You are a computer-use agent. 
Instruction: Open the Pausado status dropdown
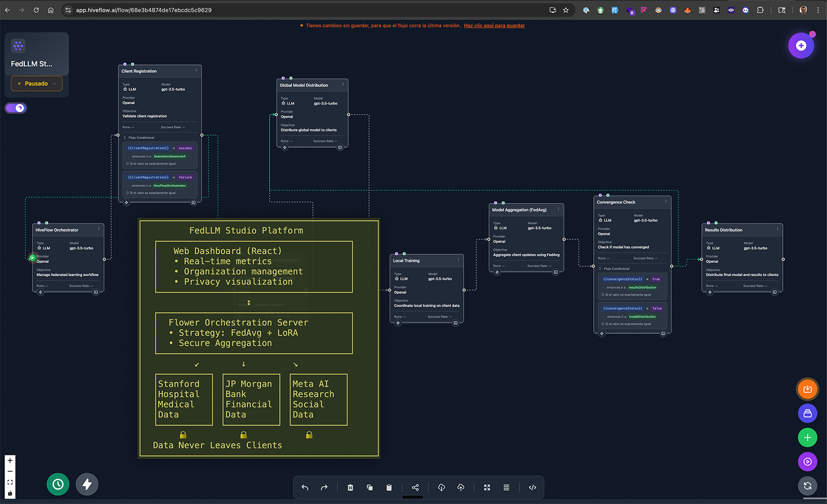[36, 84]
